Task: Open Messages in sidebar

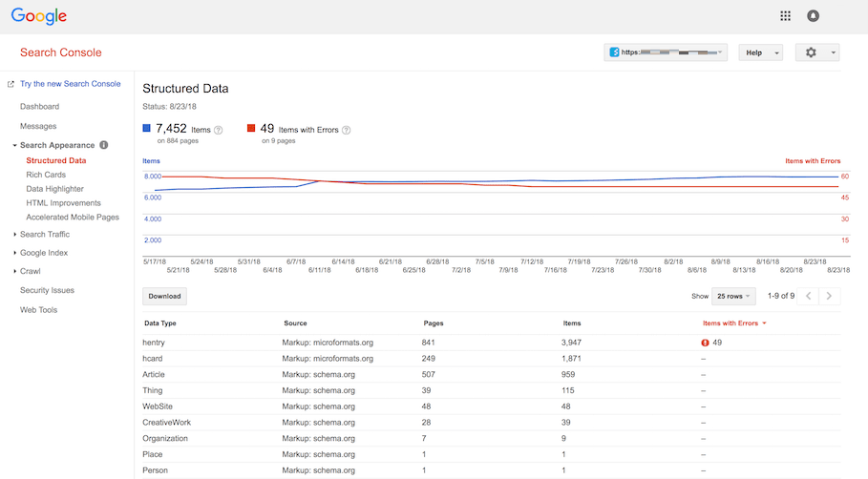Action: tap(38, 126)
